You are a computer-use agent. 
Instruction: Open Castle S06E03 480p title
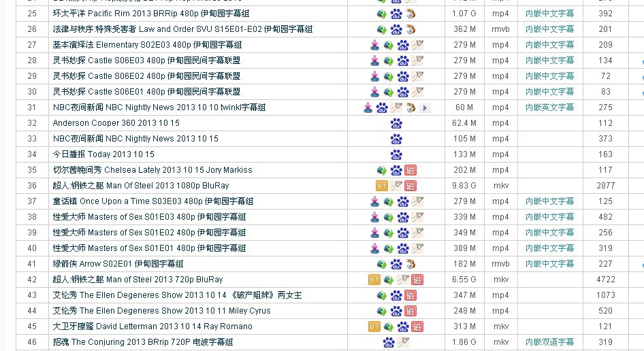tap(146, 61)
